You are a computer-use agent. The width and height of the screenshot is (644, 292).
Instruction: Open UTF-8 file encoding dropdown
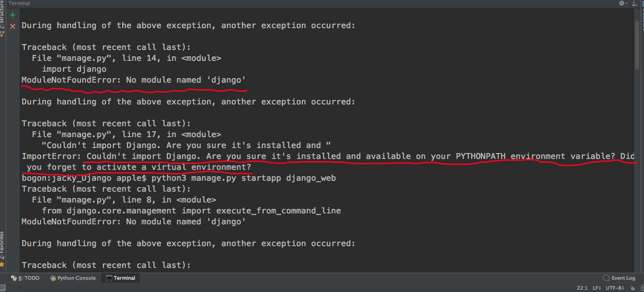point(616,288)
